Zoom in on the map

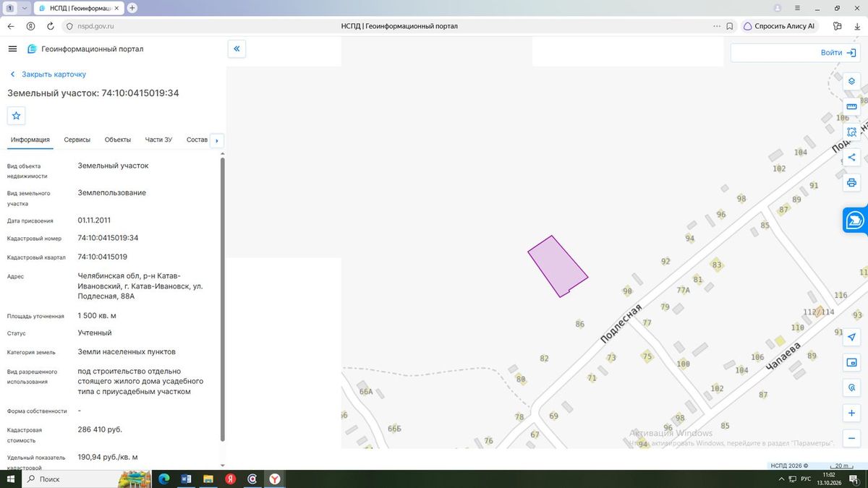[x=852, y=413]
